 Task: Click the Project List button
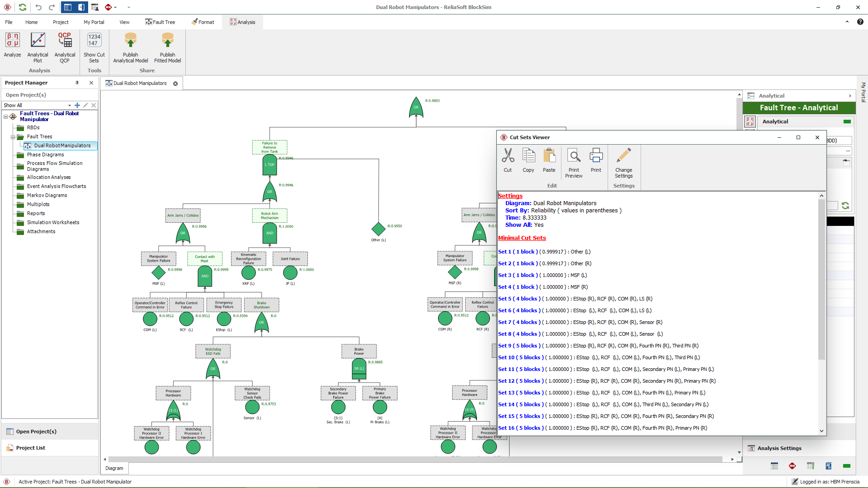pyautogui.click(x=30, y=448)
